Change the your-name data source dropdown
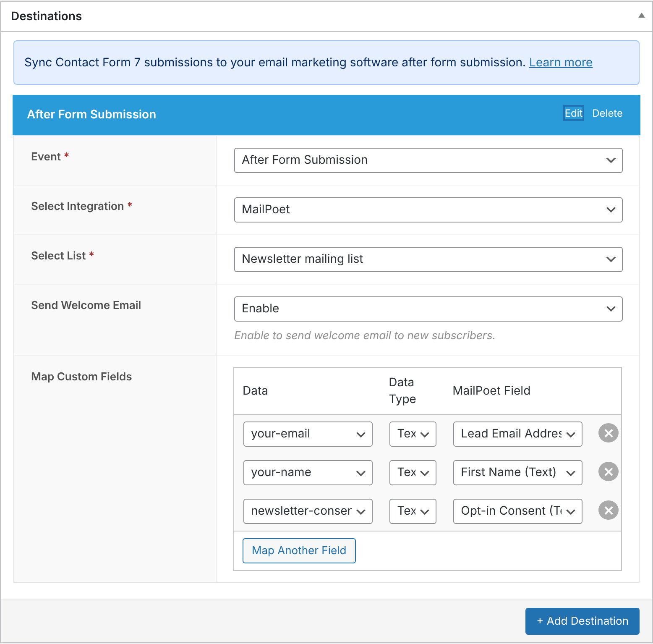The image size is (653, 644). point(308,472)
